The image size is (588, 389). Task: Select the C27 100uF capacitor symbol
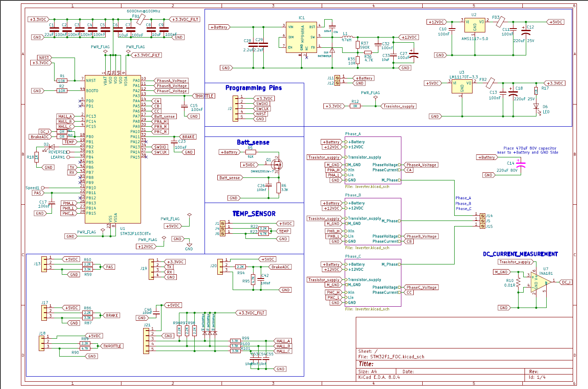point(413,55)
